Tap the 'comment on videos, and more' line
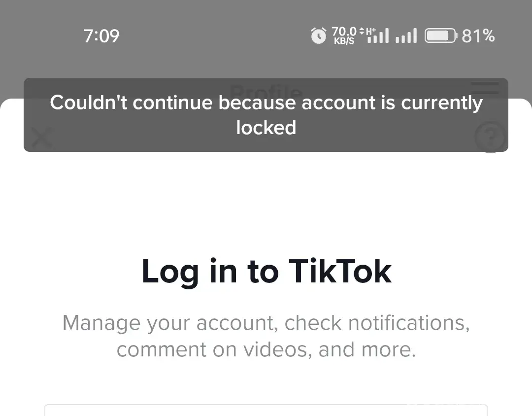This screenshot has width=532, height=416. [x=266, y=349]
